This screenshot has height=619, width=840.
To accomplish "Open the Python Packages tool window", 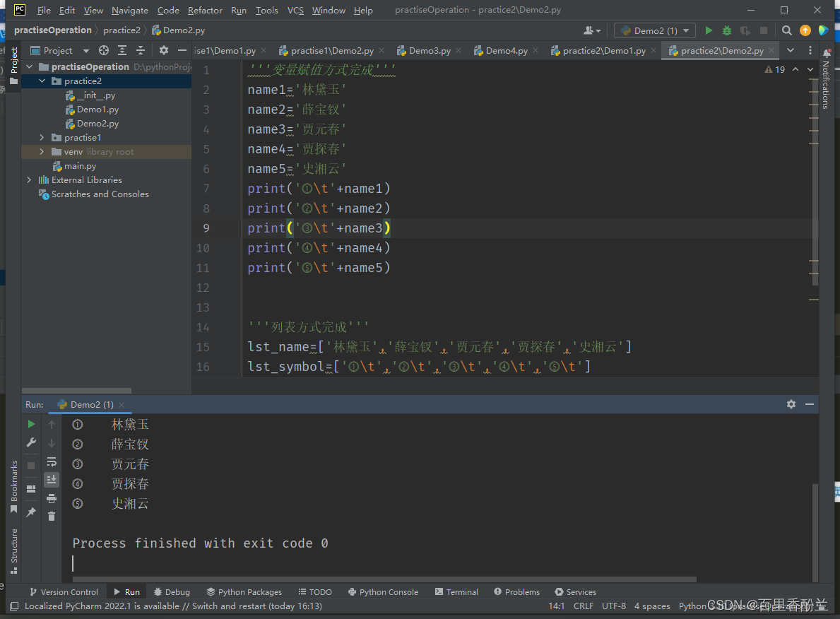I will 244,591.
